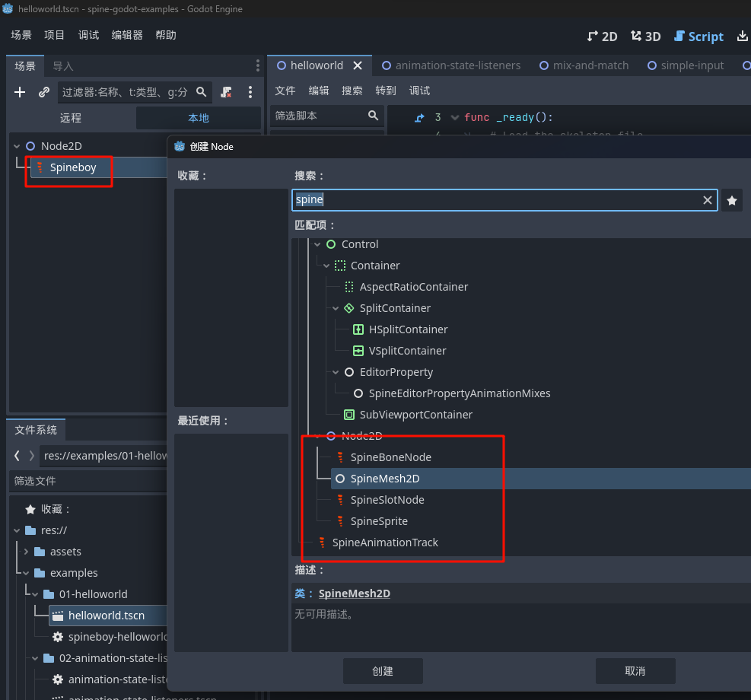Attach script icon in scene dock
The width and height of the screenshot is (751, 700).
point(226,92)
